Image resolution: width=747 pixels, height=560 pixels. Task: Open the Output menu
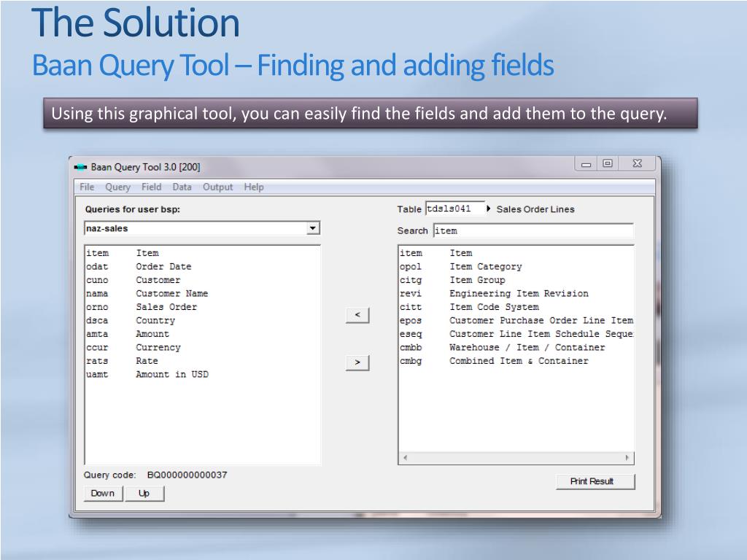(217, 187)
